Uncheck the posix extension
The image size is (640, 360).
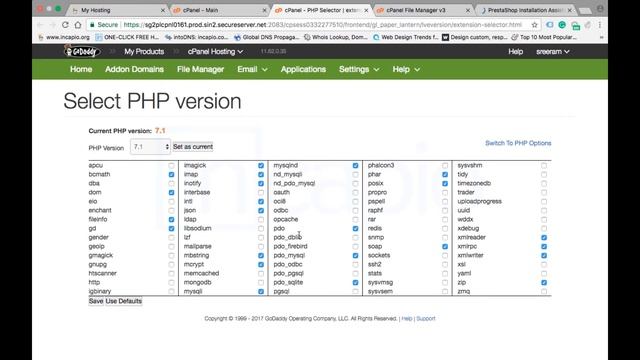(x=445, y=184)
